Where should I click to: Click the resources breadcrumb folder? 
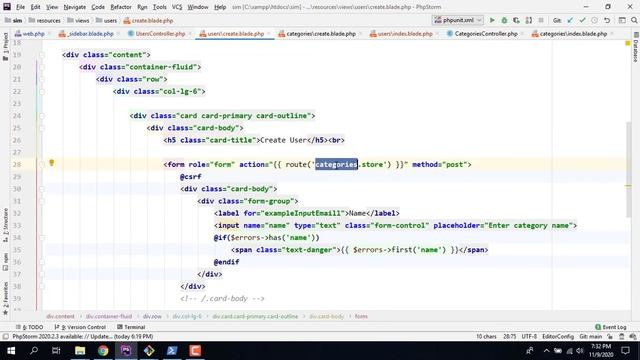click(44, 20)
